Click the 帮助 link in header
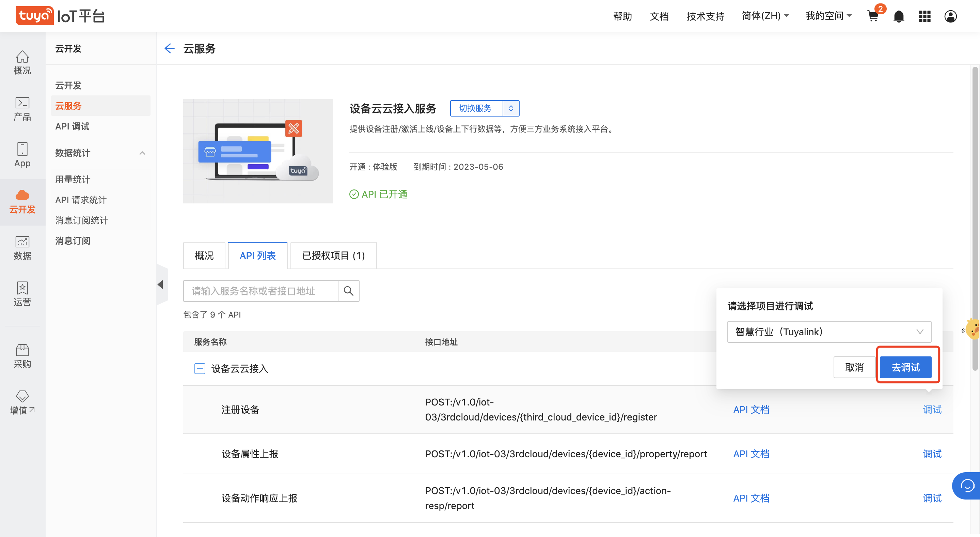980x537 pixels. [x=622, y=16]
